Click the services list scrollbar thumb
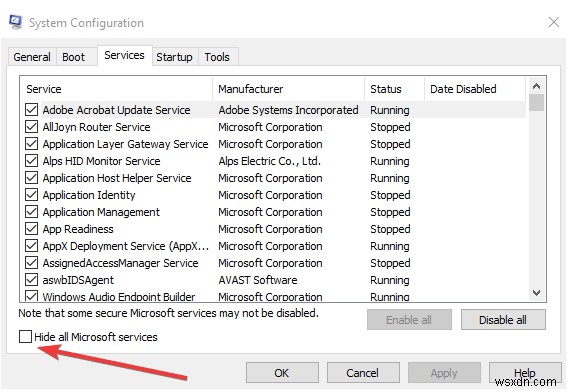Image resolution: width=568 pixels, height=392 pixels. [536, 103]
